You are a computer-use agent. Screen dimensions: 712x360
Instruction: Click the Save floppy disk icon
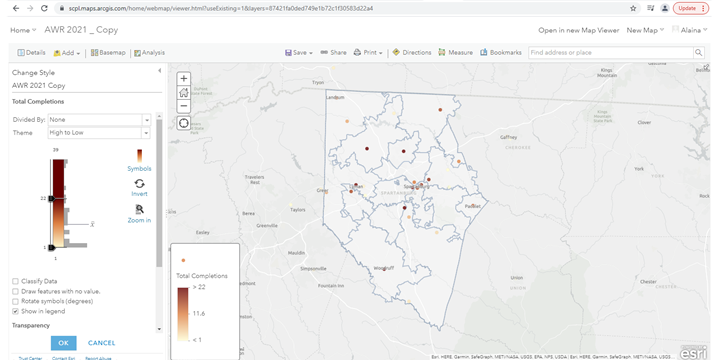tap(288, 53)
